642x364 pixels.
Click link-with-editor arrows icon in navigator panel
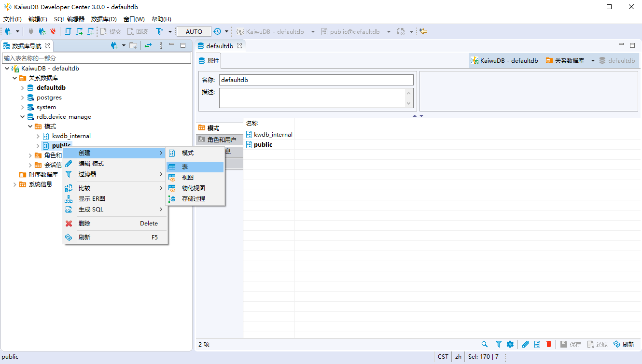pyautogui.click(x=148, y=45)
